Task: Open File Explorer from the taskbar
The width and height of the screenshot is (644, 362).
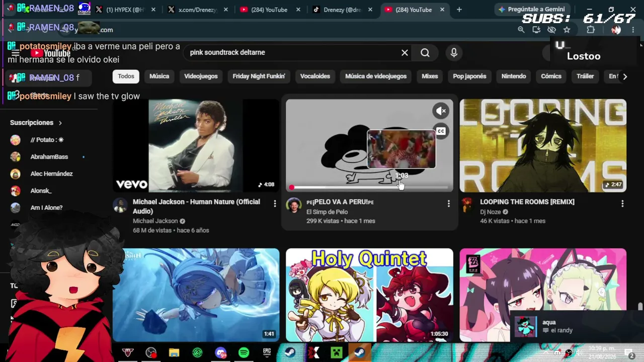Action: [x=174, y=353]
